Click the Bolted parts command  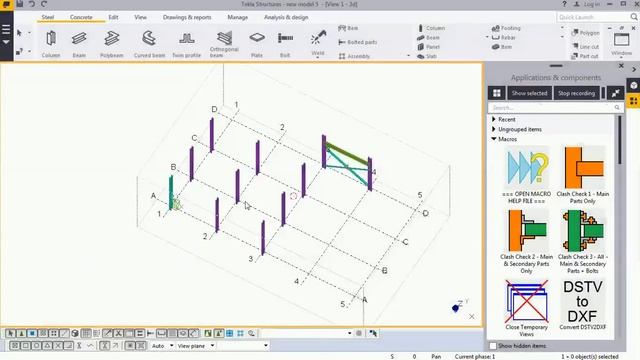(x=358, y=42)
